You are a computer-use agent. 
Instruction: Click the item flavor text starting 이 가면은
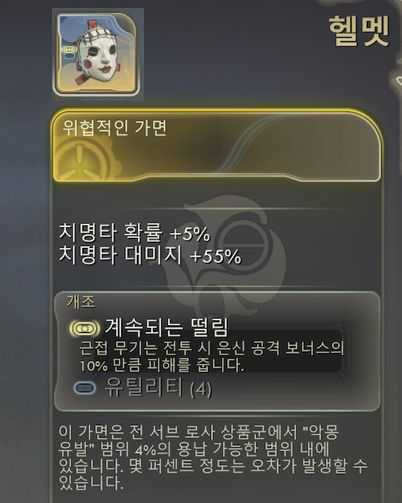(x=212, y=458)
